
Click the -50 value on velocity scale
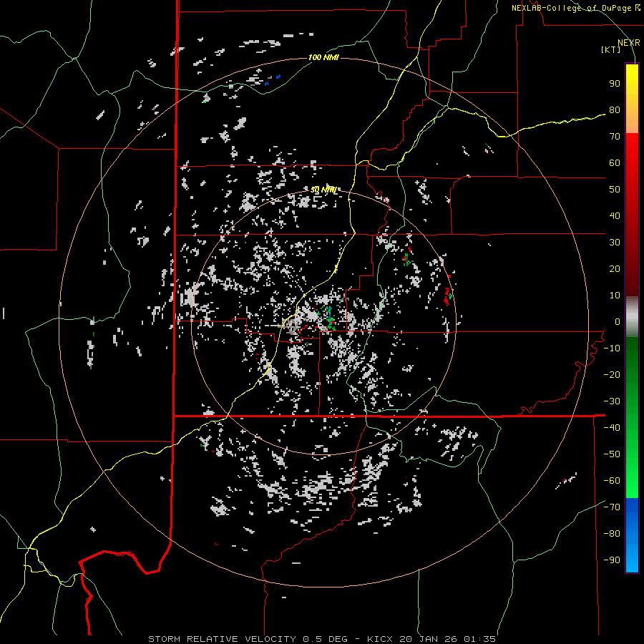point(612,454)
